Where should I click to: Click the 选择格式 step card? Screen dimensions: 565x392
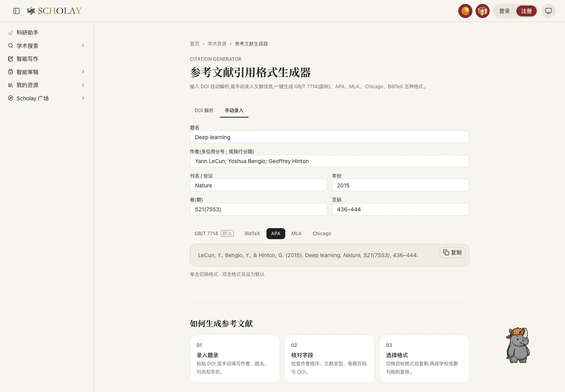click(424, 359)
